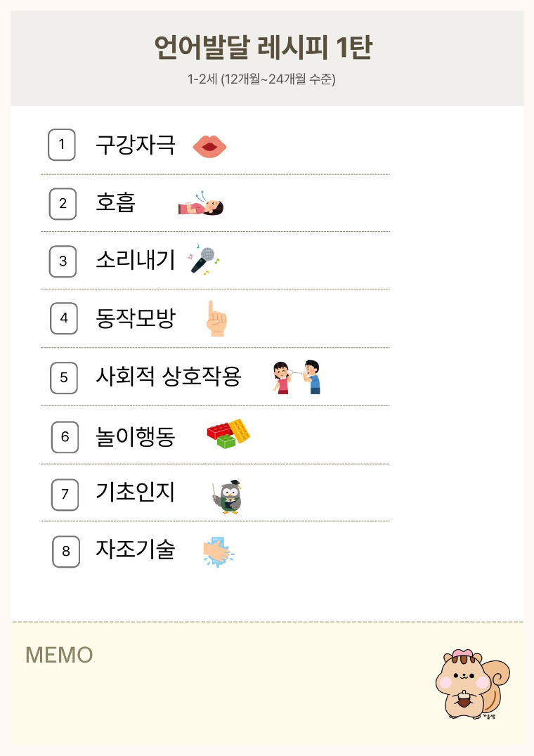Select the number 6 box
534x756 pixels.
65,437
